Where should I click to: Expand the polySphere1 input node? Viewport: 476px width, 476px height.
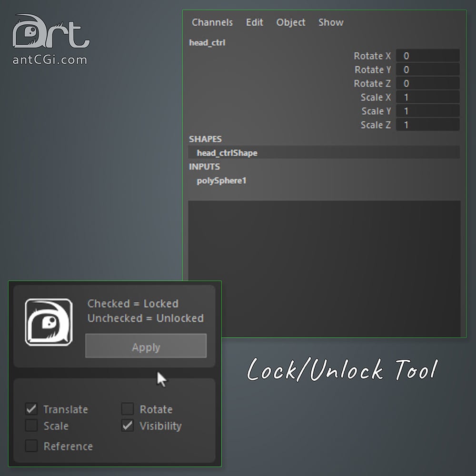point(222,180)
